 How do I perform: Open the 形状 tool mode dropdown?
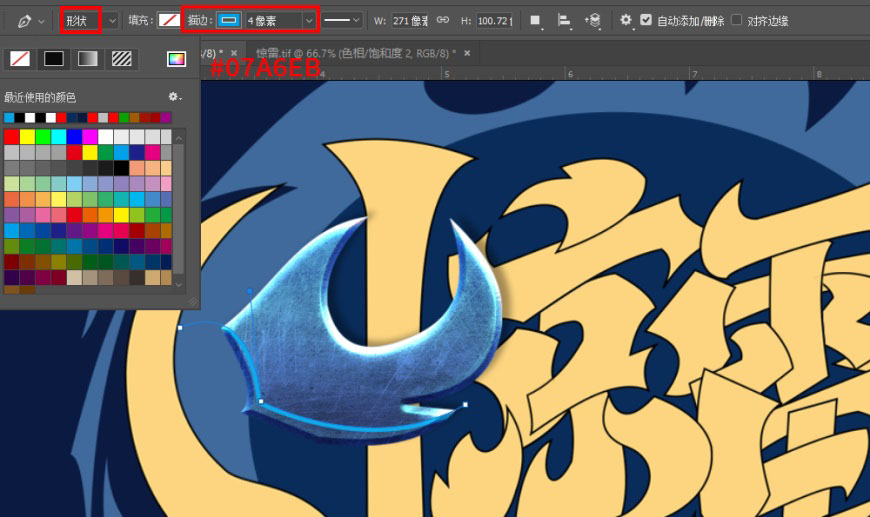[89, 21]
